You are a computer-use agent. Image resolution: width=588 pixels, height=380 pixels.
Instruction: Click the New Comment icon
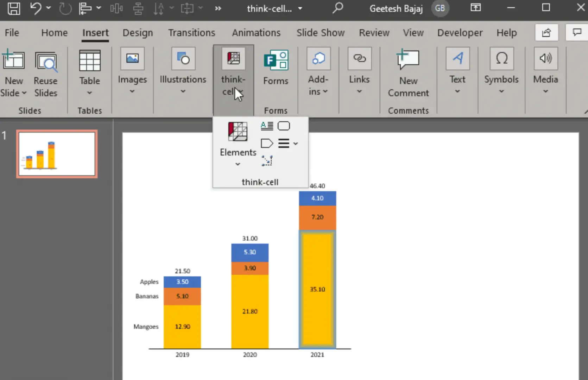point(407,59)
